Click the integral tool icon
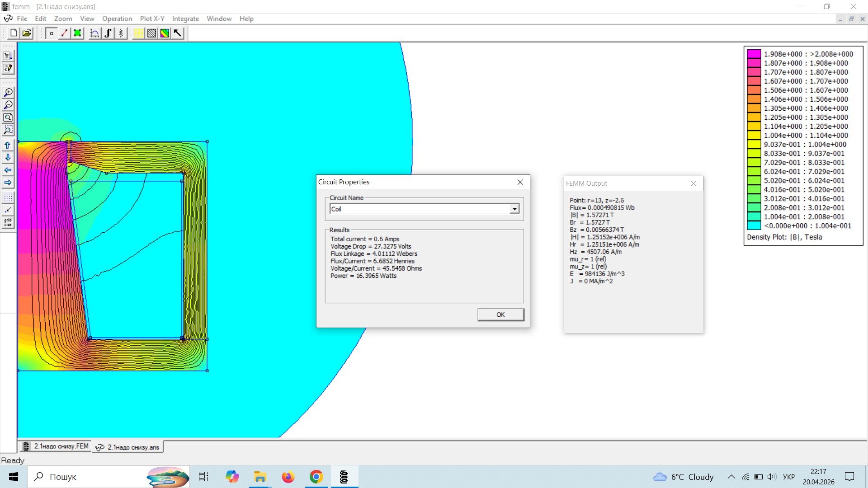The width and height of the screenshot is (868, 488). pyautogui.click(x=108, y=33)
